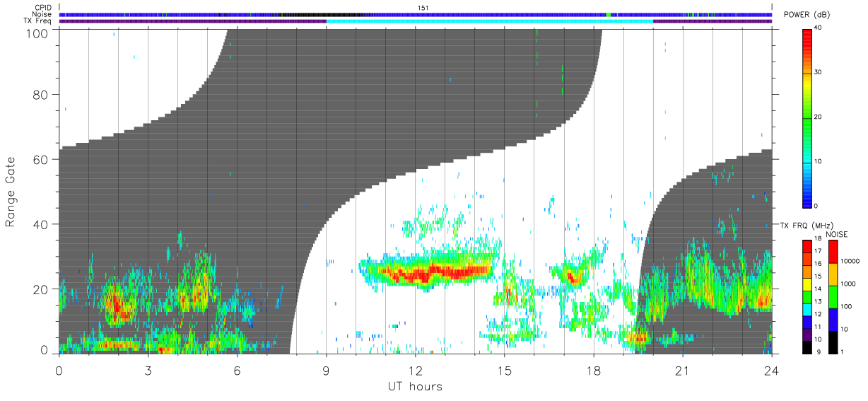Screen dimensions: 868x401
Task: Click TX frequency legend label '12'
Action: pyautogui.click(x=819, y=314)
